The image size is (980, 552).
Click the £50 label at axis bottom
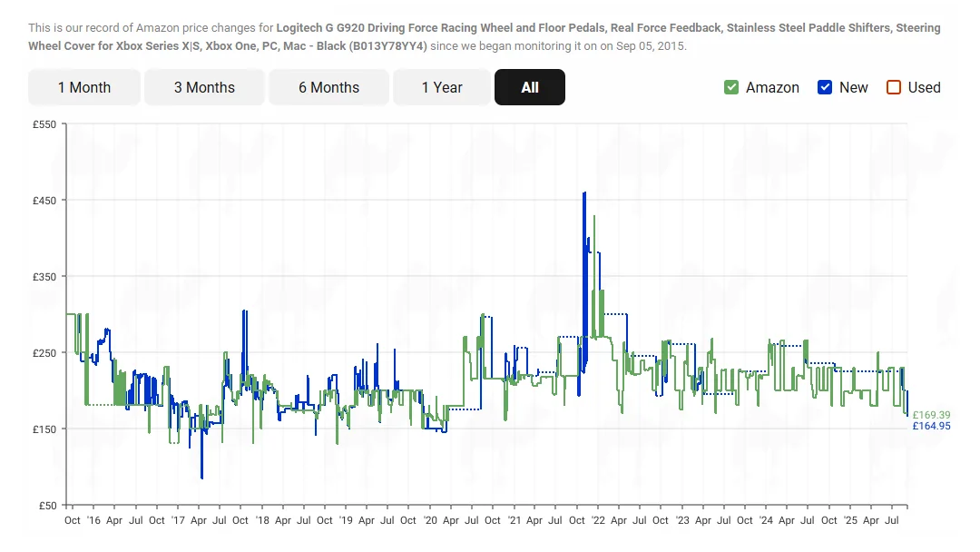(46, 505)
